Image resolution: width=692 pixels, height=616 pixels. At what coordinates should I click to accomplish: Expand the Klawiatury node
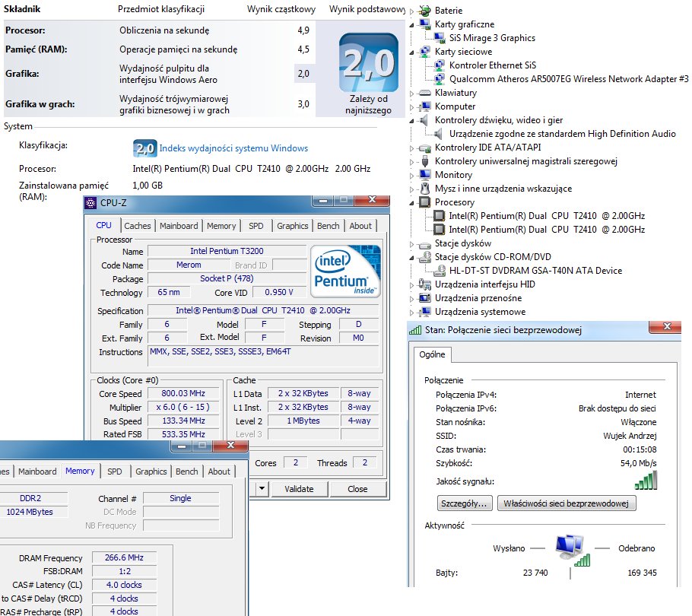click(x=411, y=93)
